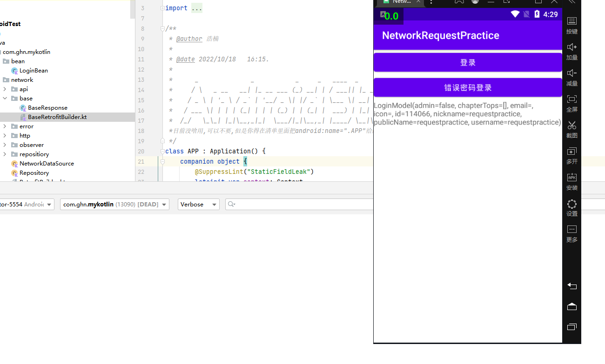The image size is (605, 364).
Task: Click line number 21 in gutter
Action: [142, 162]
